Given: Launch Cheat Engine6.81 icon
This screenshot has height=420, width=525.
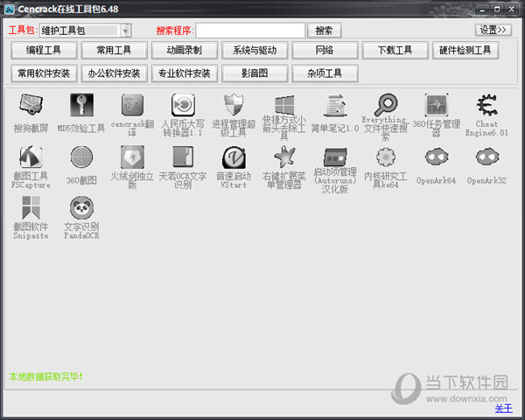Looking at the screenshot, I should click(486, 105).
